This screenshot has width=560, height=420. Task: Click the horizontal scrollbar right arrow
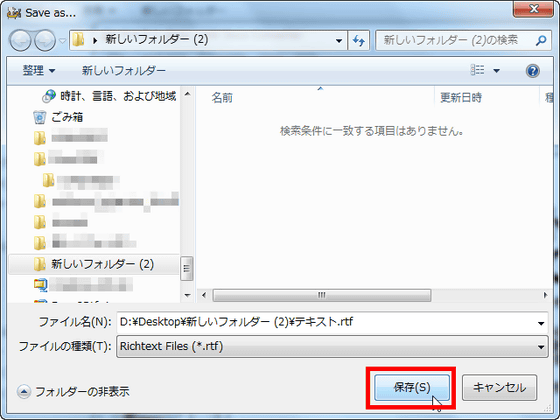click(545, 295)
